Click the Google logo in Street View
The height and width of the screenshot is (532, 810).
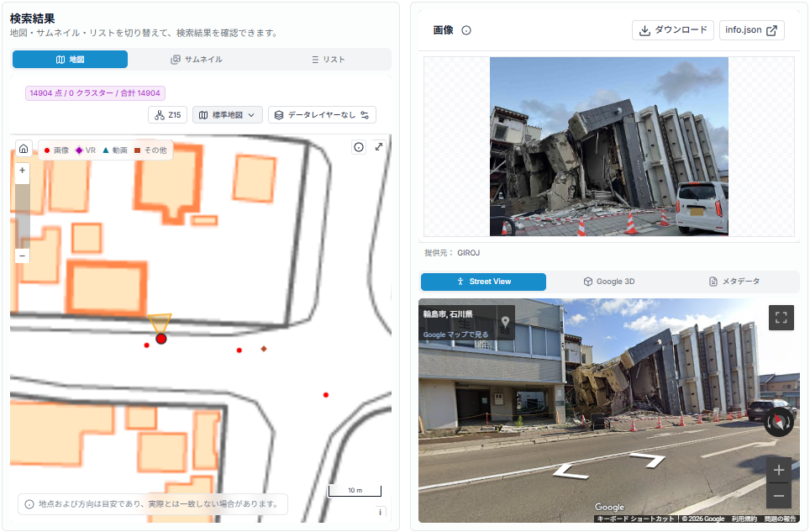[x=609, y=508]
